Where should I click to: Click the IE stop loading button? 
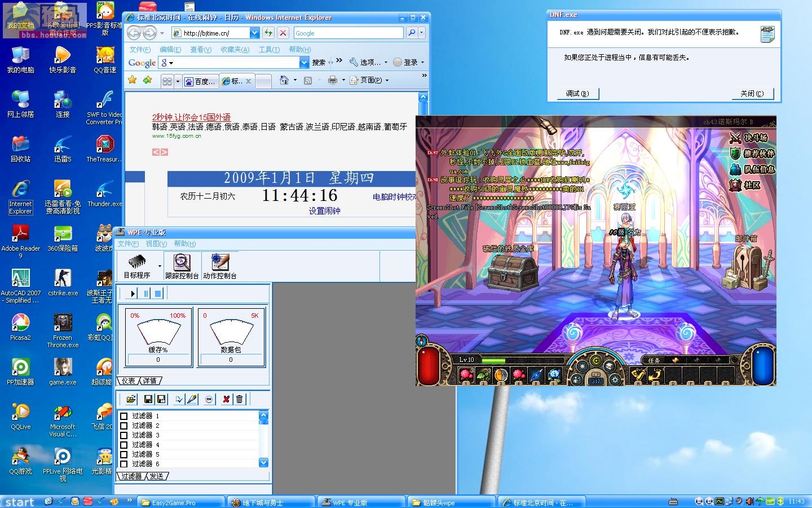[x=283, y=33]
